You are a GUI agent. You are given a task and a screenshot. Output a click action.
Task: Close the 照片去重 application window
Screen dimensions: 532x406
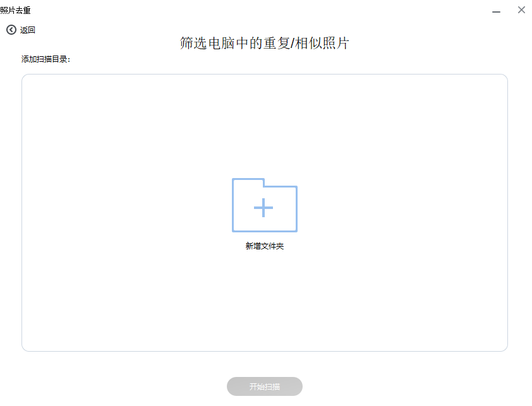click(521, 9)
